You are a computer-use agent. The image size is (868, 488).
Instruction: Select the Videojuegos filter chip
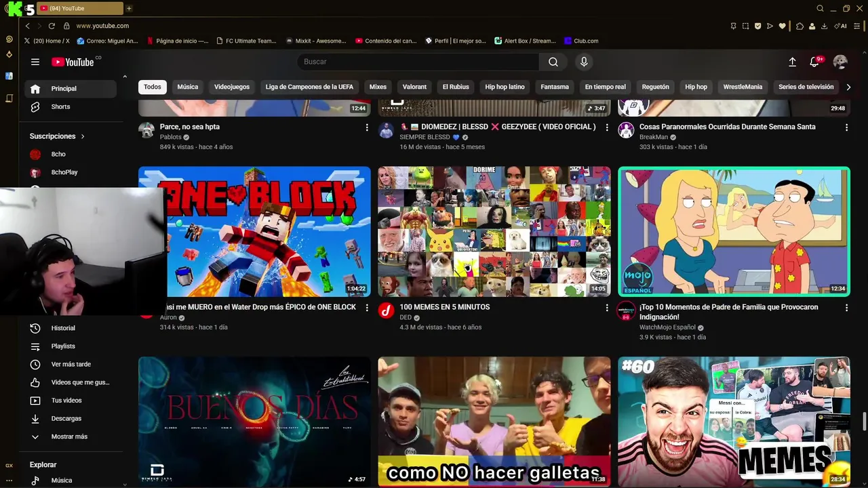(232, 87)
